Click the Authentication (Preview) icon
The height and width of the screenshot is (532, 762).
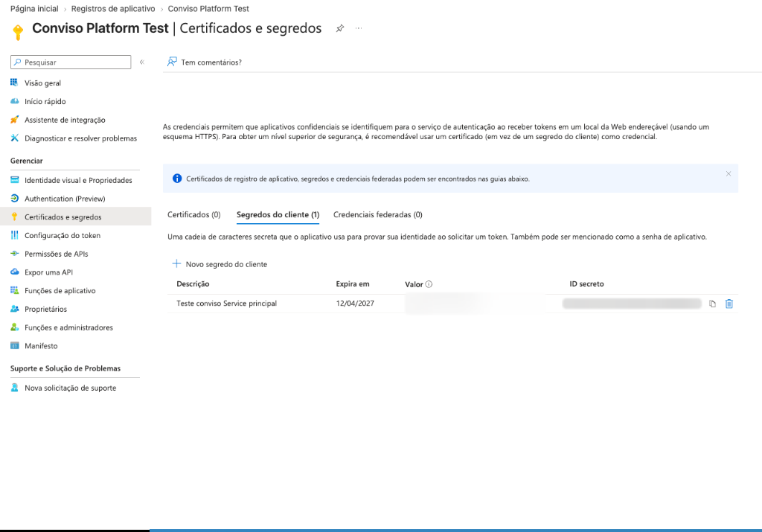pos(15,198)
